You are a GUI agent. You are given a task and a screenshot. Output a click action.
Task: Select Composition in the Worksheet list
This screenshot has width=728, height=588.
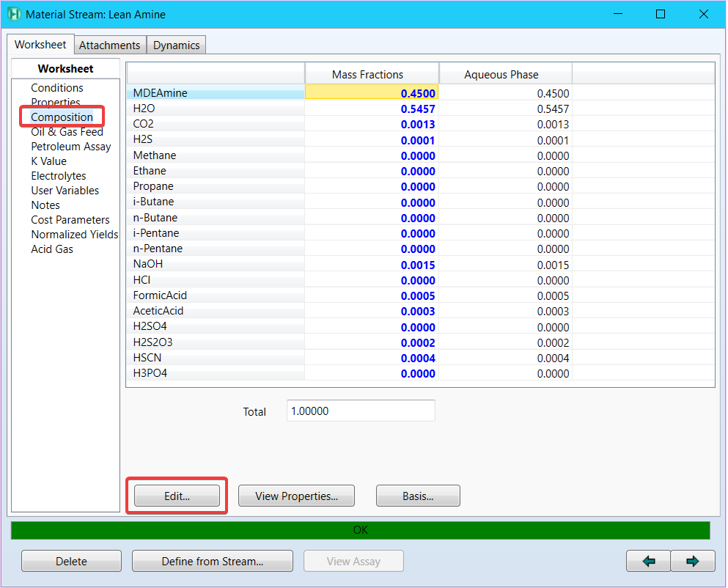(x=62, y=117)
